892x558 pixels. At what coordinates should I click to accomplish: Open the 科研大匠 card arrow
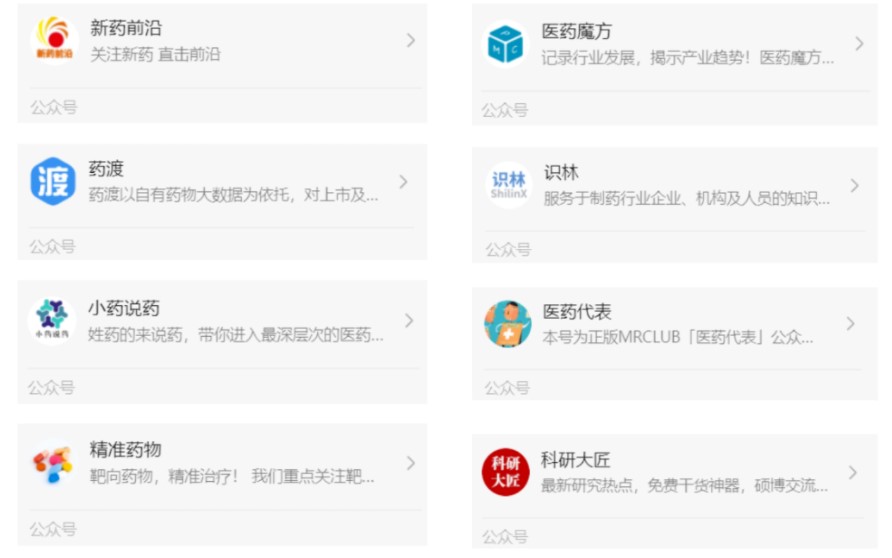pos(852,472)
